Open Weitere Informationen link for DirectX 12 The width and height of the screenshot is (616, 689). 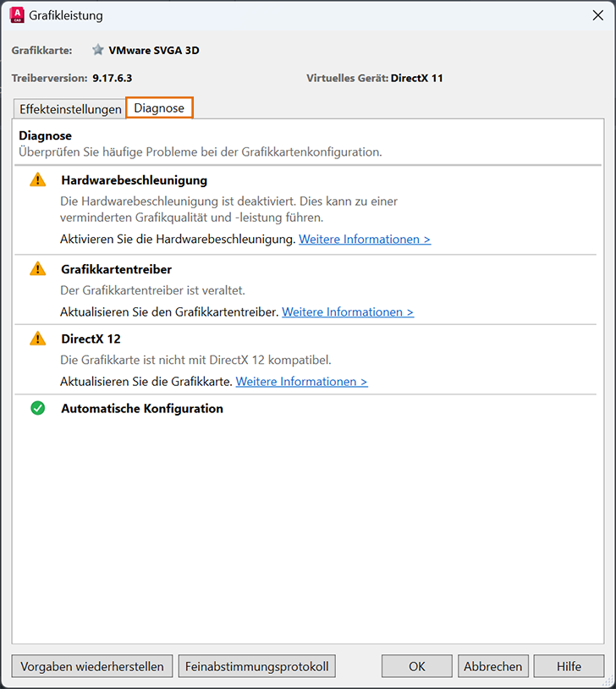click(301, 382)
